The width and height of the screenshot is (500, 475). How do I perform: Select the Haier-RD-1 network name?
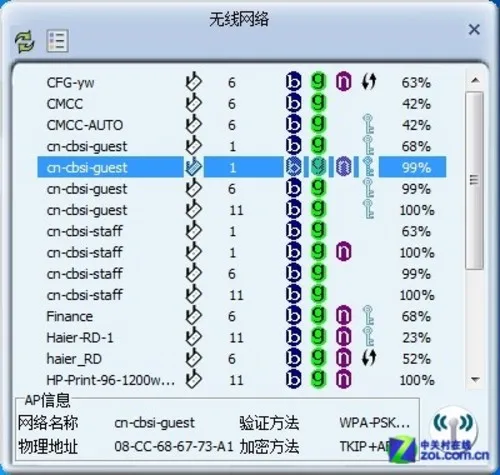[x=80, y=337]
